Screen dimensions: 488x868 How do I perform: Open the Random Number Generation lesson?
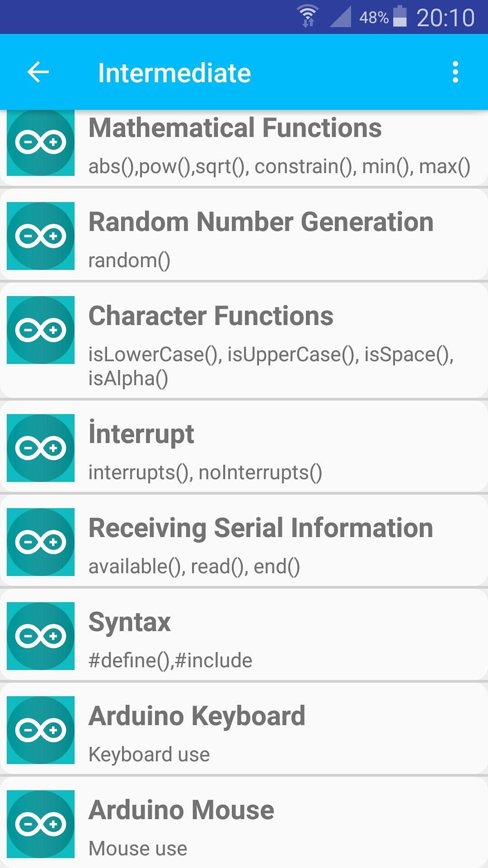(261, 222)
